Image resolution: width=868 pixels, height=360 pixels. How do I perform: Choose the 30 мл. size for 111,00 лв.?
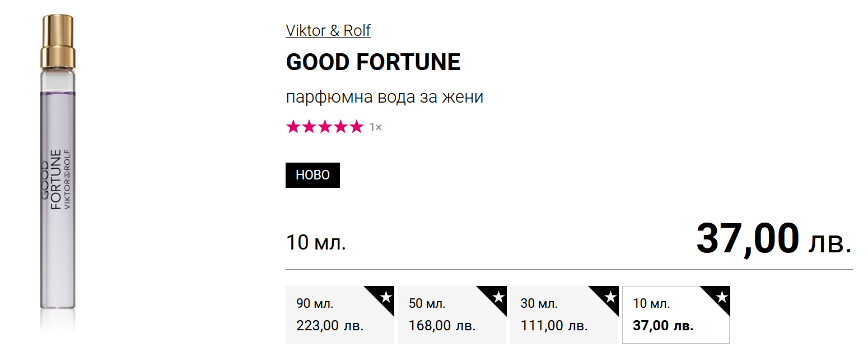[x=554, y=315]
